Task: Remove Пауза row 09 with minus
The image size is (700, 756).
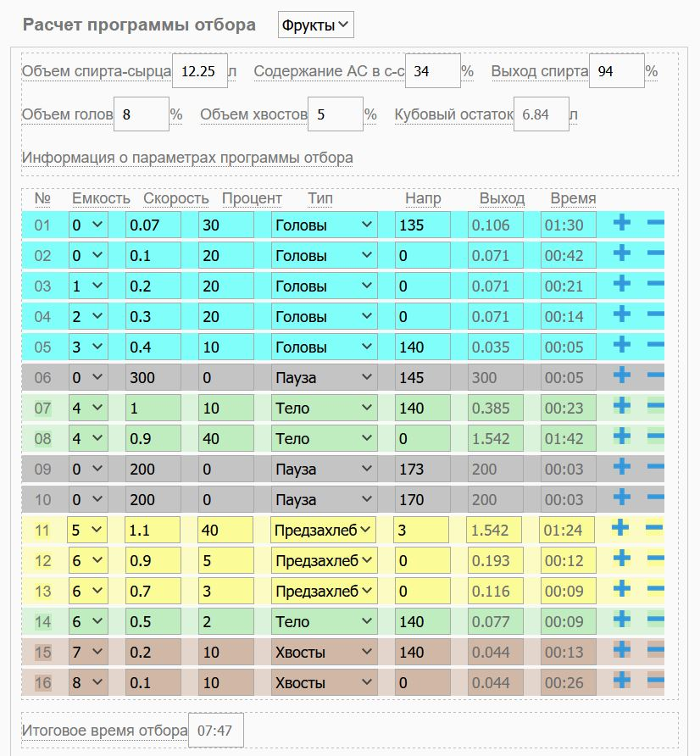Action: (655, 467)
